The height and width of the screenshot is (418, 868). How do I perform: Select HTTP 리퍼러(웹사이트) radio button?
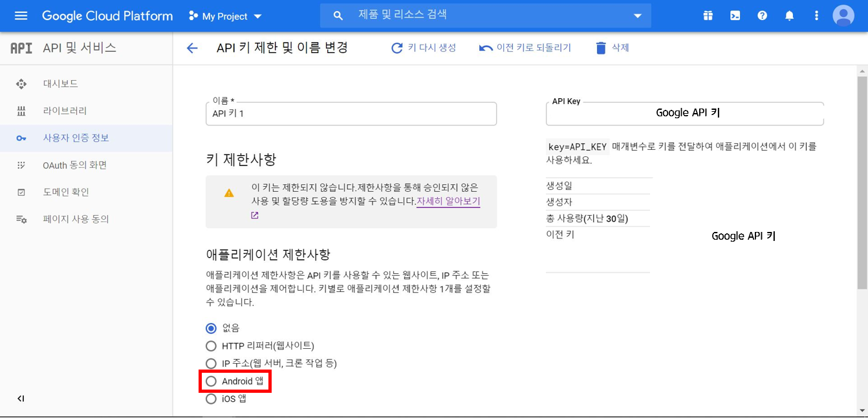point(211,346)
